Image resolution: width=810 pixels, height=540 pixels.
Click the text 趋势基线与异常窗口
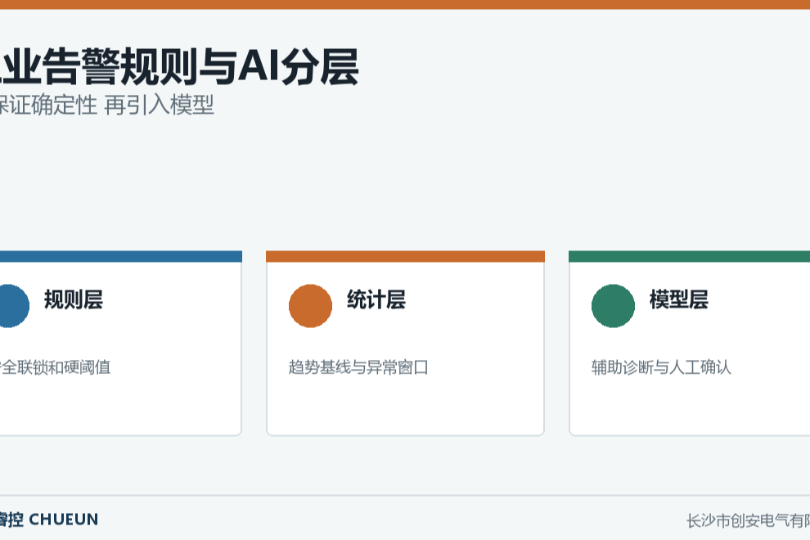(359, 367)
